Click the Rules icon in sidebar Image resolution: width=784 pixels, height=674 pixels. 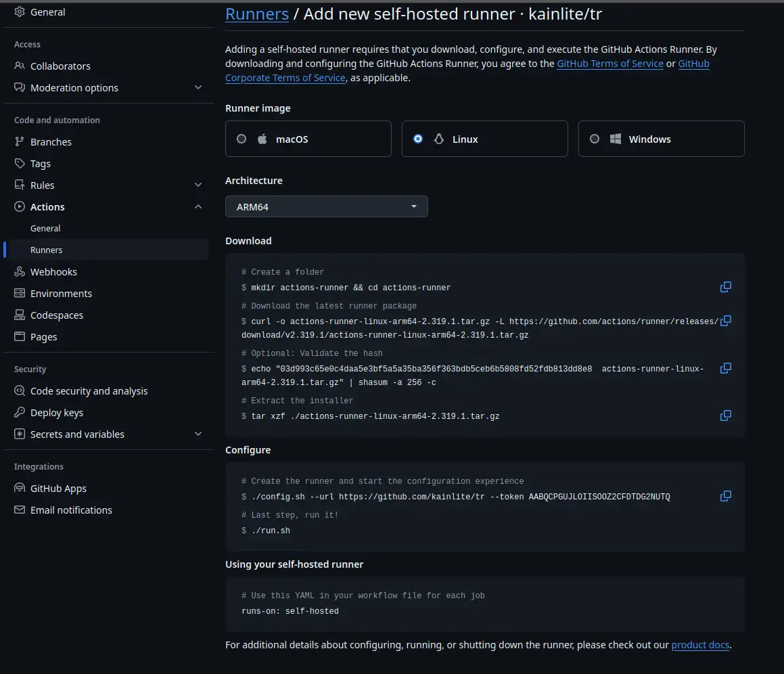(x=20, y=185)
